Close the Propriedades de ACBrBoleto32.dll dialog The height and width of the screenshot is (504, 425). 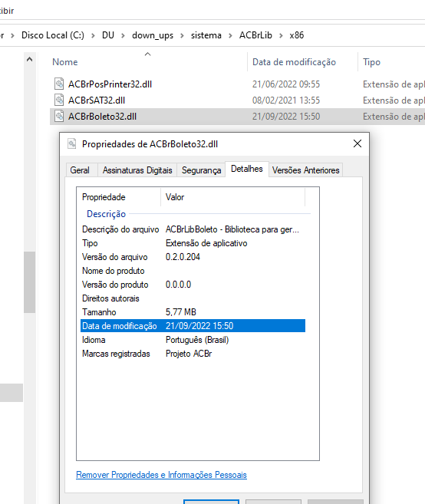(357, 143)
